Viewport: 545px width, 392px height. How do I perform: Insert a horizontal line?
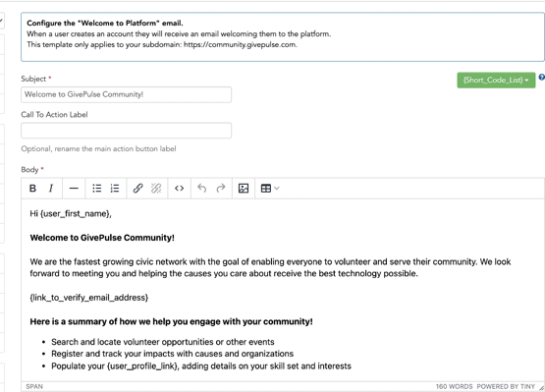(74, 189)
